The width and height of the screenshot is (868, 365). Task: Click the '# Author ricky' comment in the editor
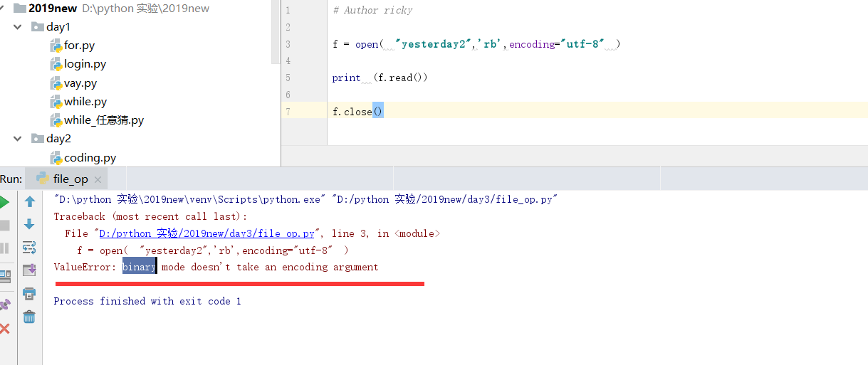coord(372,10)
